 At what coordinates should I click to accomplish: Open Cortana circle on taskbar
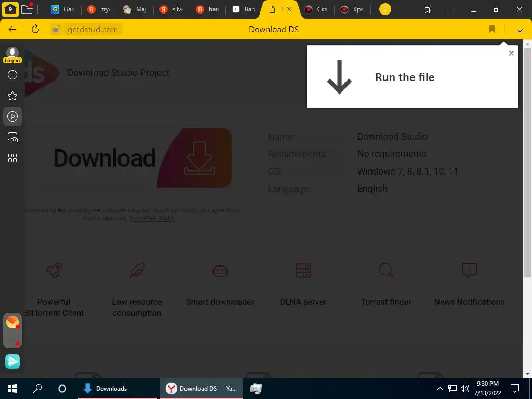62,389
